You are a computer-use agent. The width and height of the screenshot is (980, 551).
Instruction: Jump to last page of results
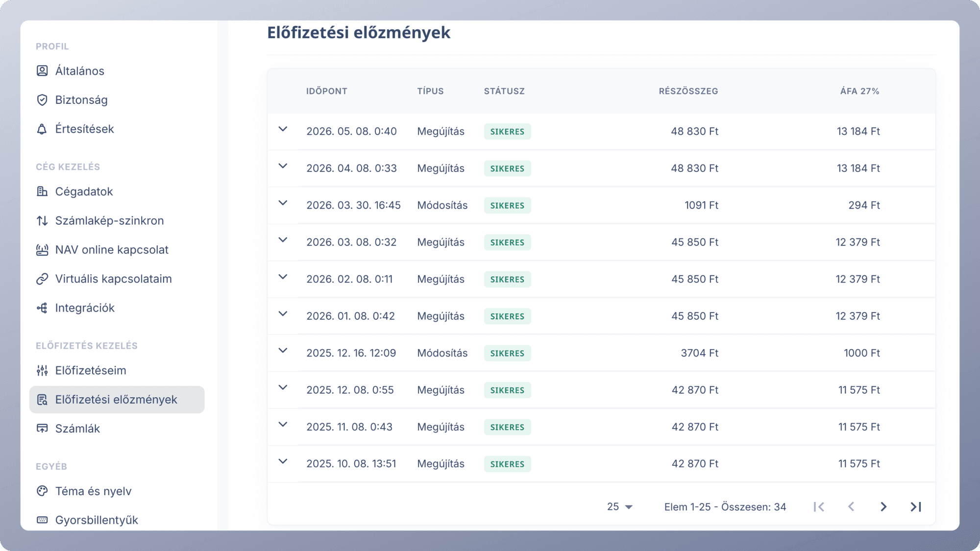[916, 507]
